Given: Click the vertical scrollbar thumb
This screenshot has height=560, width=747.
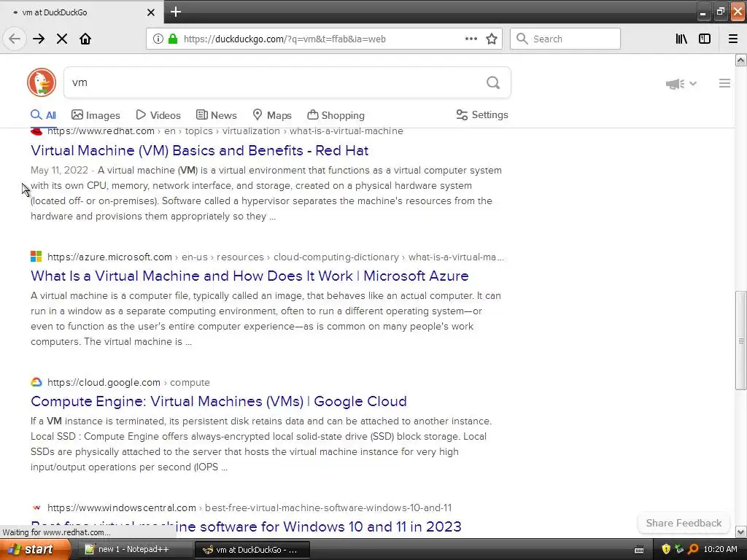Looking at the screenshot, I should 740,341.
